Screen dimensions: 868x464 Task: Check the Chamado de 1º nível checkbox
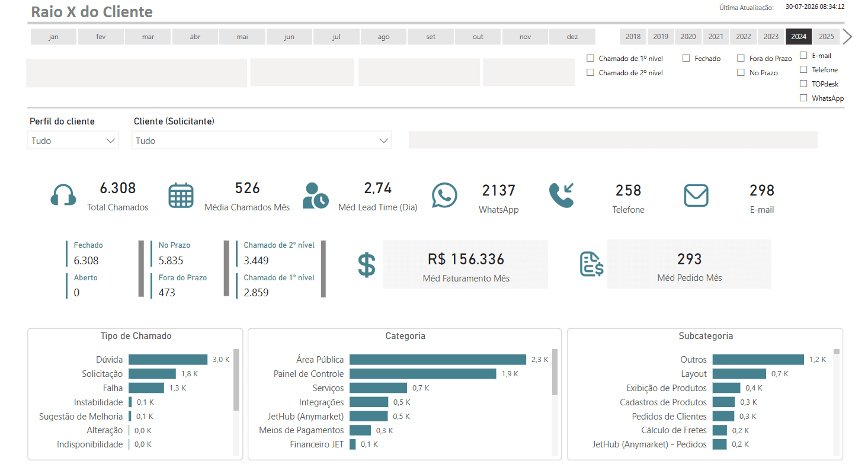click(x=590, y=58)
